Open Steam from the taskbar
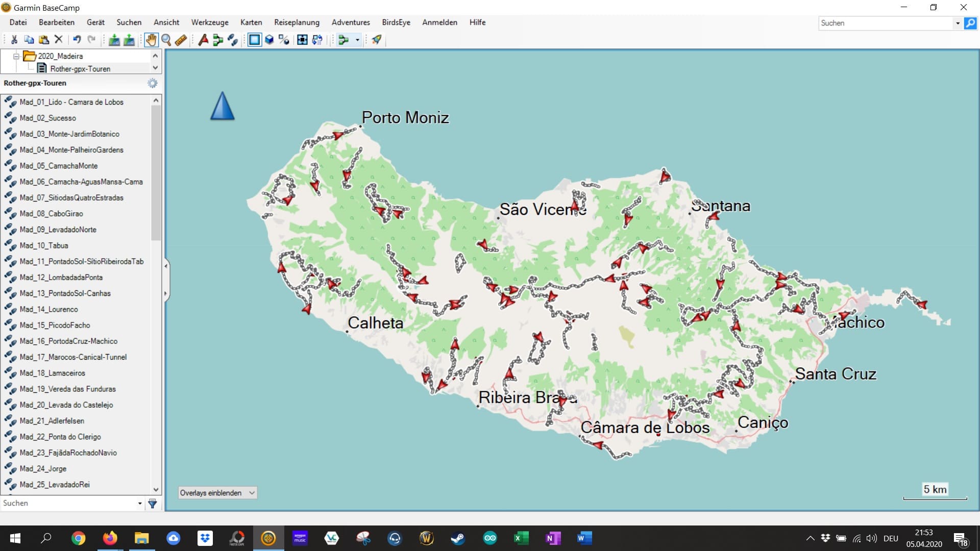The width and height of the screenshot is (980, 551). (458, 538)
